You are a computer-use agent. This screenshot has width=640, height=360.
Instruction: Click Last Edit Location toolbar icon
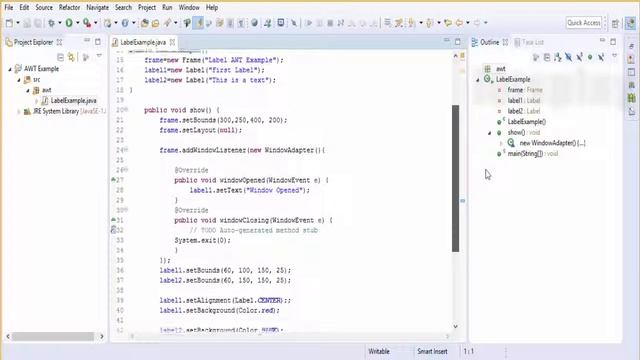coord(448,23)
